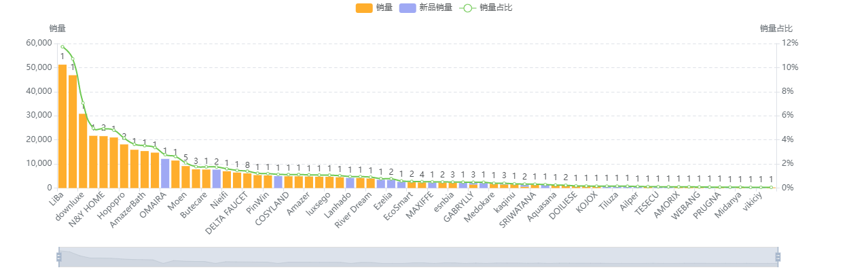Hide the 新品销量 series via legend text
This screenshot has width=868, height=272.
435,7
